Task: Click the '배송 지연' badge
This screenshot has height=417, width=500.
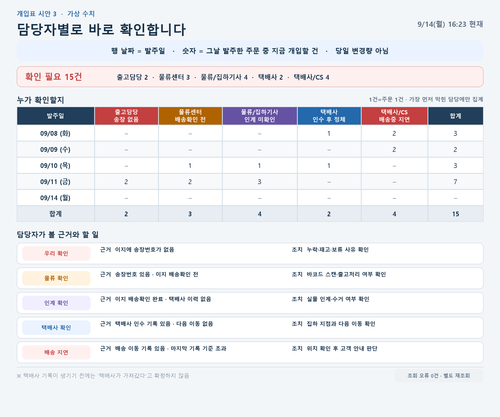Action: [56, 352]
